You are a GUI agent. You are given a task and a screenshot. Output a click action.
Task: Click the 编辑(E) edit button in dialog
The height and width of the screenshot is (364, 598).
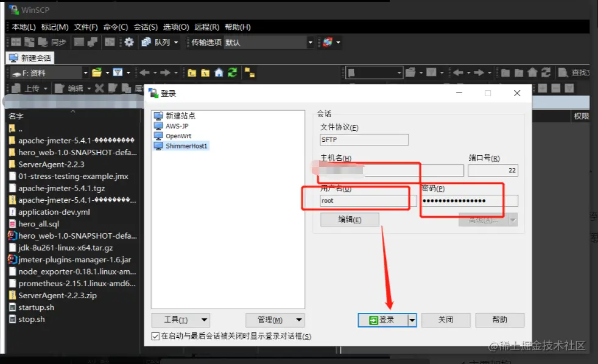[350, 220]
